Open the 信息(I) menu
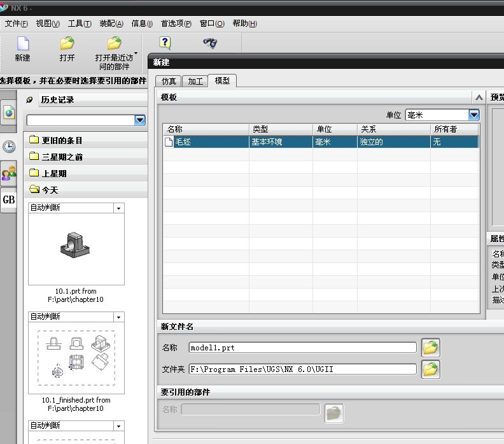Screen dimensions: 504x444 pyautogui.click(x=142, y=24)
